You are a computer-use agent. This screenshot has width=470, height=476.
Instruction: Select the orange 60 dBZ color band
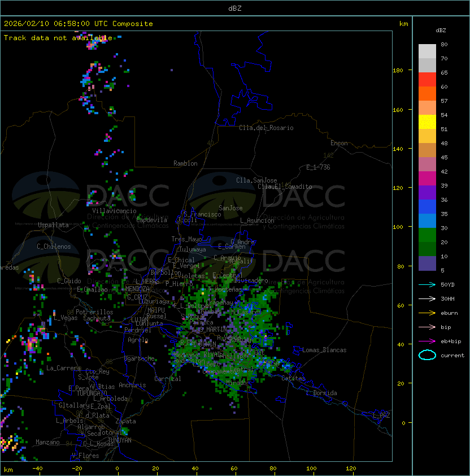427,93
